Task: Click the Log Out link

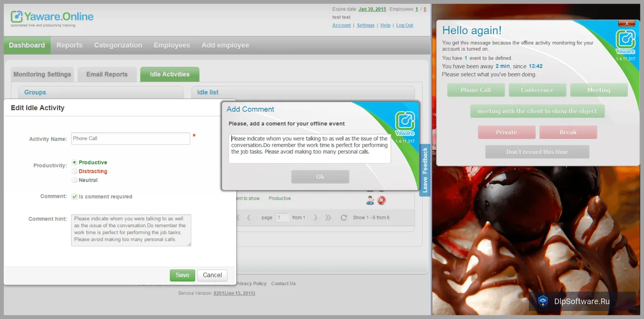Action: [x=405, y=25]
